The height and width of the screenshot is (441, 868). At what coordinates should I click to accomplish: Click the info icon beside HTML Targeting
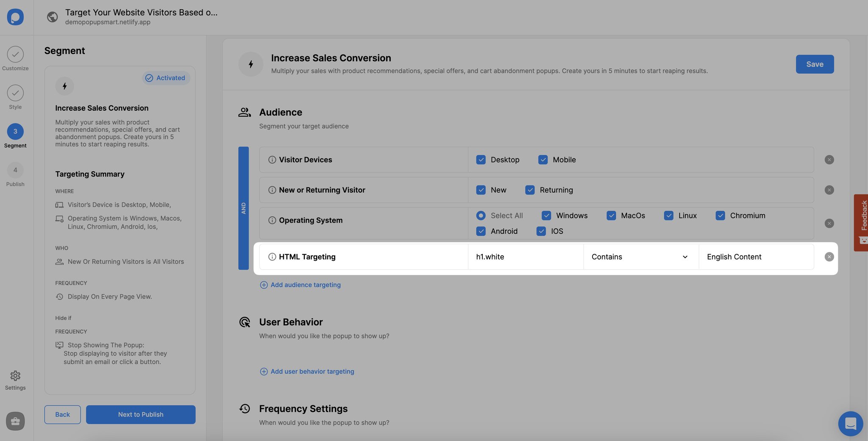[271, 257]
